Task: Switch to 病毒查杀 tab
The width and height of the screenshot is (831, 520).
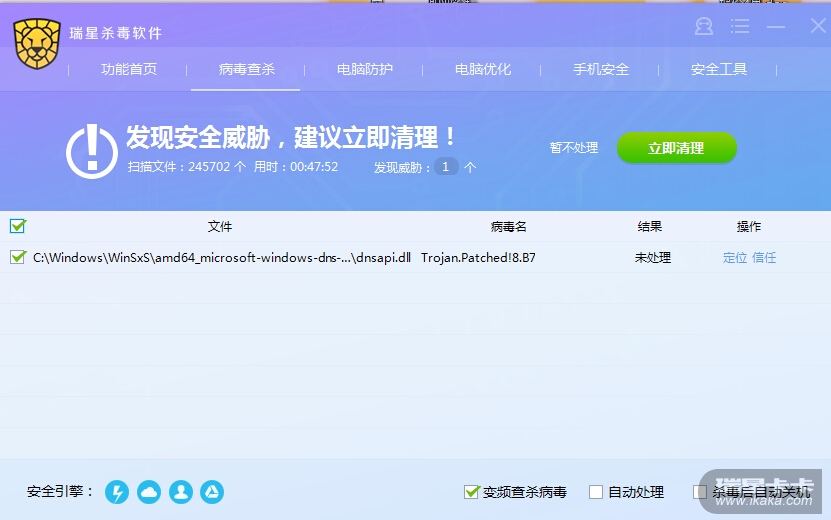Action: (246, 69)
